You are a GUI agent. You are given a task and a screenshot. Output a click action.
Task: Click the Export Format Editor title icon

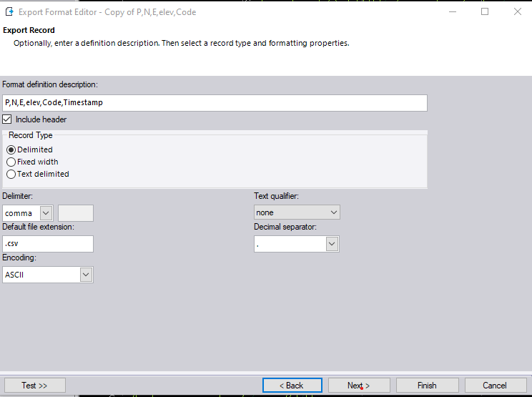pos(9,12)
